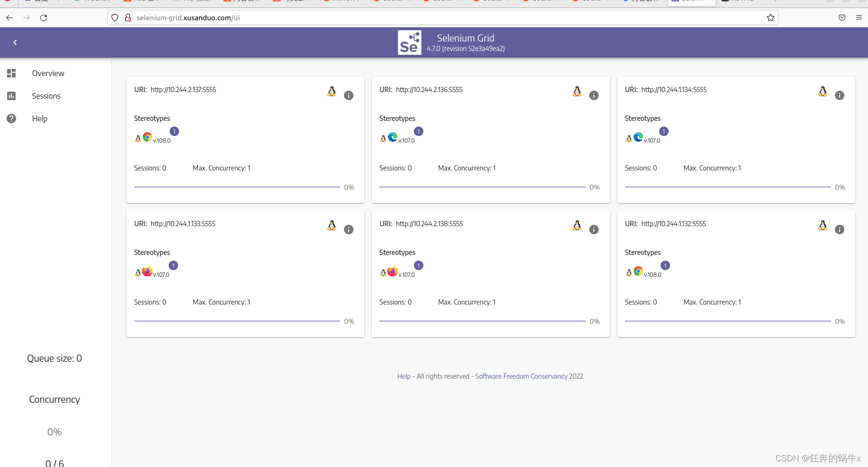Click slot count badge on node 10.244.2.137
The image size is (868, 467).
[174, 131]
